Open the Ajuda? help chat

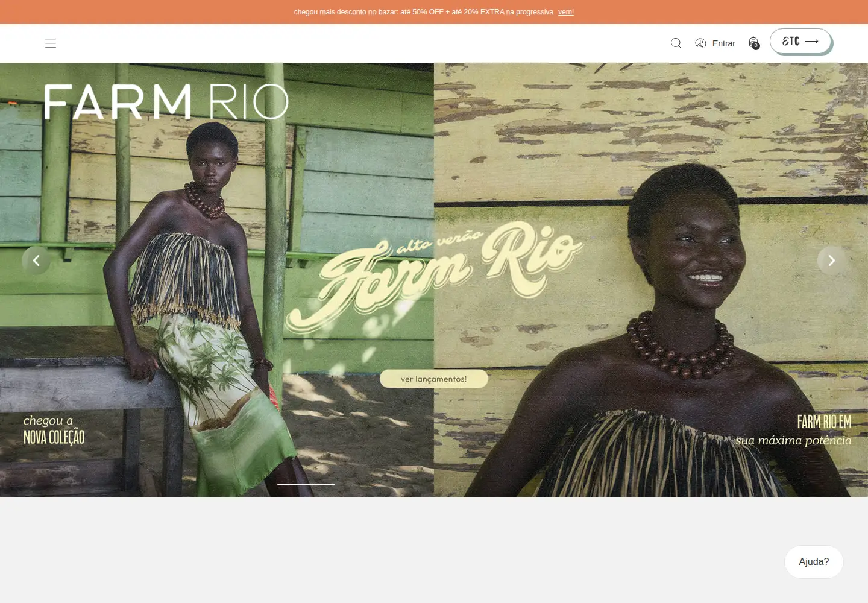click(814, 562)
